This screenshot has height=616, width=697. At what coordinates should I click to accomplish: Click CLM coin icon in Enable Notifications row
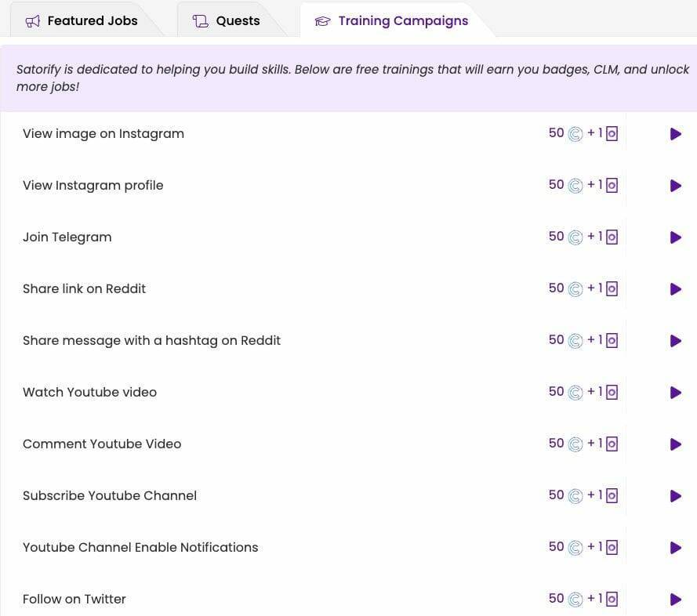(x=575, y=548)
